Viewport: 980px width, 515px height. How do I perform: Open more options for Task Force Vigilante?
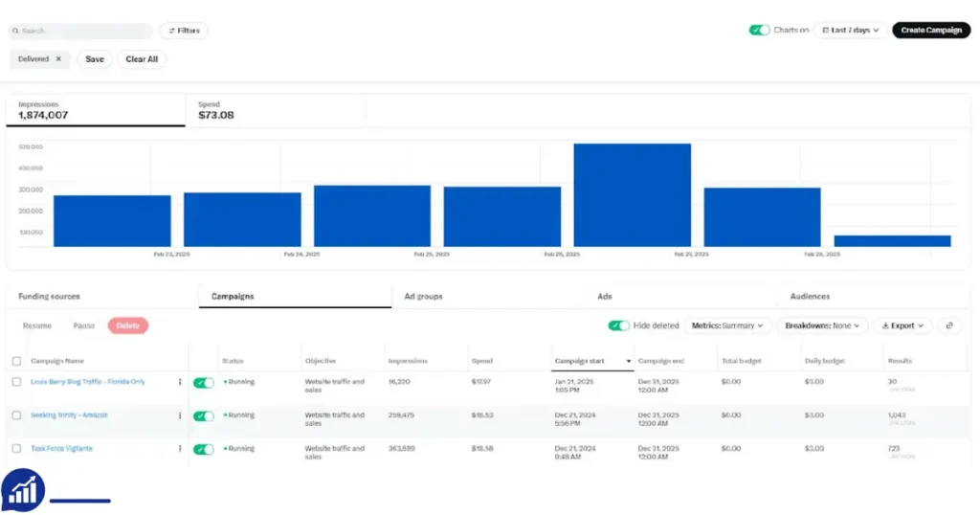point(180,449)
